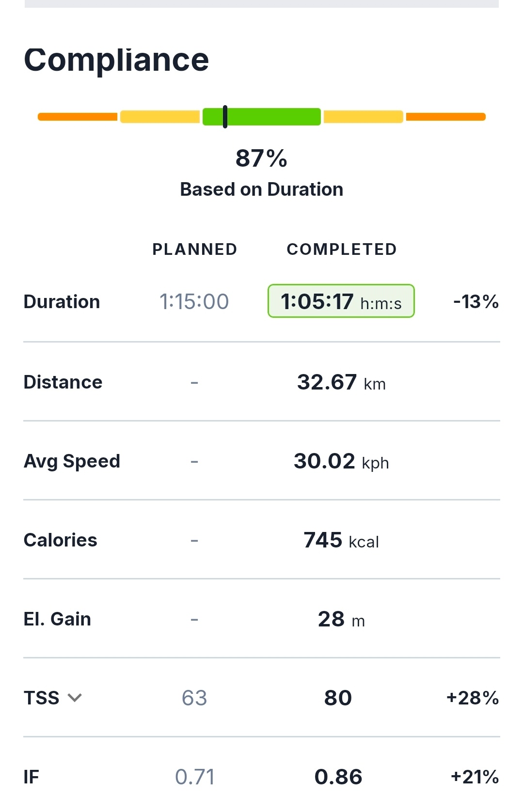Click the completed TSS value 80

tap(338, 698)
